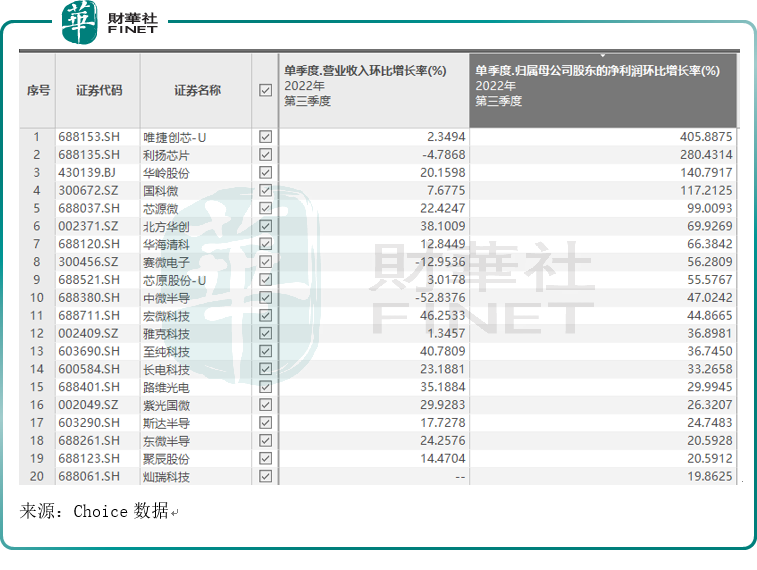The image size is (757, 570).
Task: Uncheck the checkbox for 唯捷创芯-U
Action: (265, 137)
